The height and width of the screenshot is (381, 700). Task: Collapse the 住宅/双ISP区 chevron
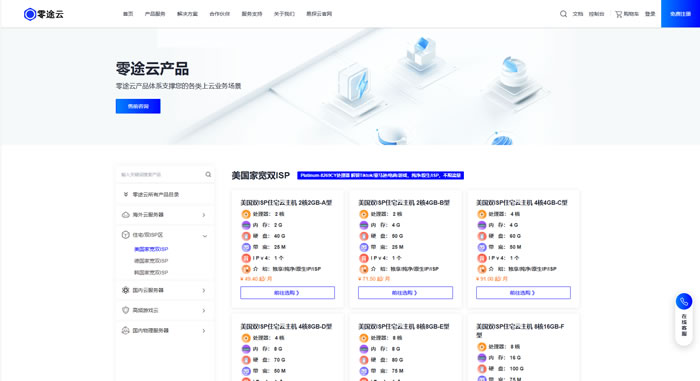tap(204, 236)
